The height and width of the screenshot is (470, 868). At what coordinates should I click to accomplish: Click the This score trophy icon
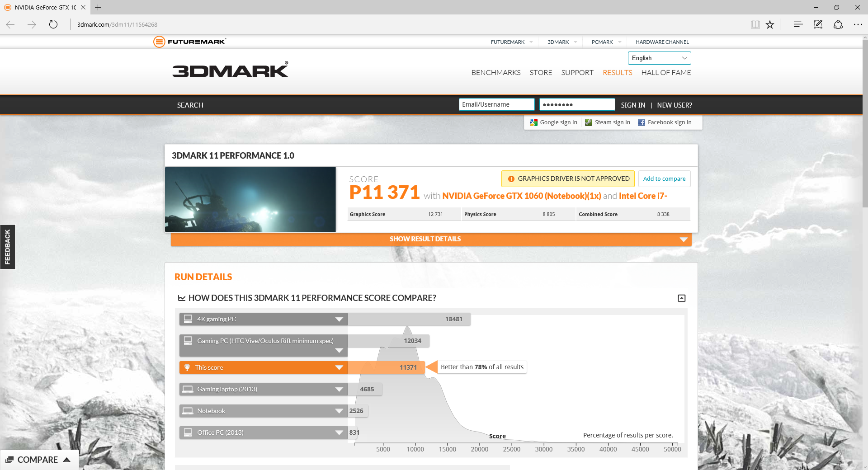click(x=187, y=367)
